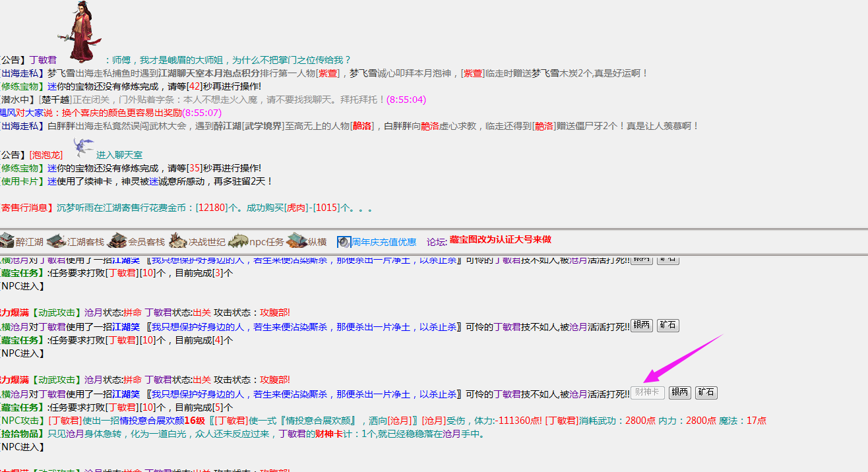
Task: Click the player name 沉梦听雨 in 寄售行消息
Action: 75,208
